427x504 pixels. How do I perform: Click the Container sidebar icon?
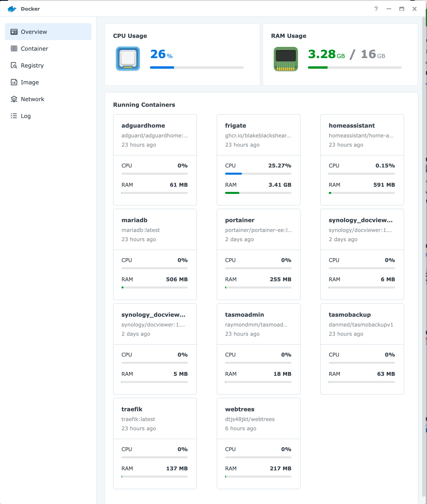[14, 49]
